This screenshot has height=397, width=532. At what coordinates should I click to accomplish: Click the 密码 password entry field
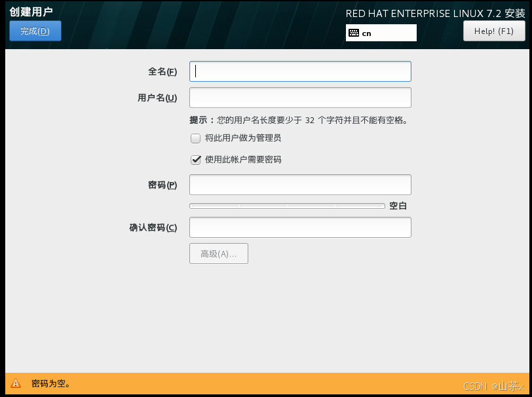point(299,185)
